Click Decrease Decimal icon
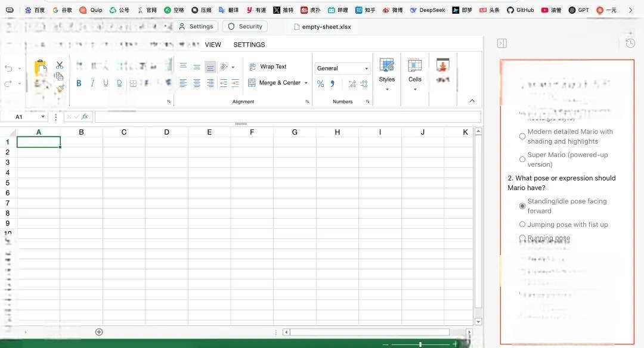Viewport: 644px width, 348px height. 364,83
